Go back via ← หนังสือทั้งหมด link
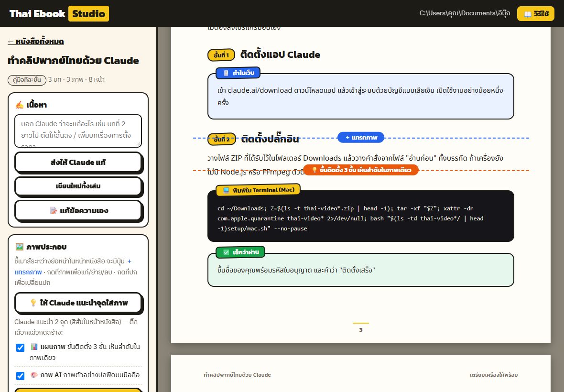The image size is (564, 392). [36, 42]
